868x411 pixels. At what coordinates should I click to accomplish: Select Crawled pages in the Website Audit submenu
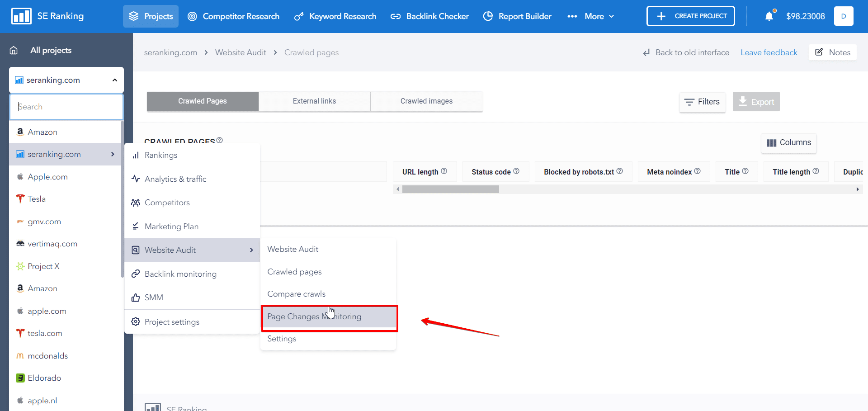tap(328, 272)
